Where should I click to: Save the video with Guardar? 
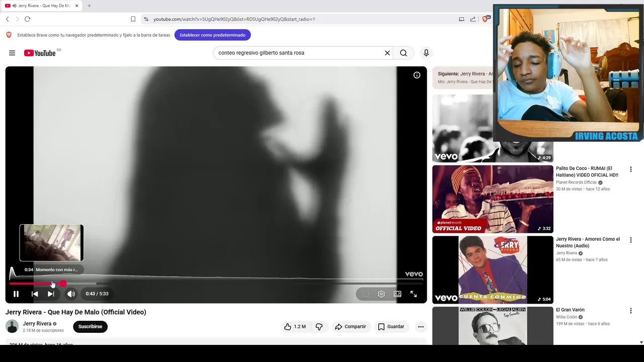(x=391, y=327)
